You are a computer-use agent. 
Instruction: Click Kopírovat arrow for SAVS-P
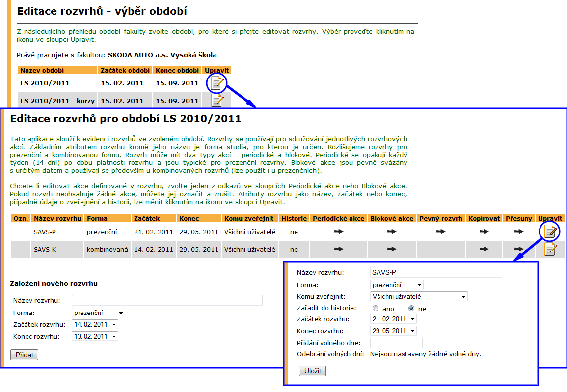click(484, 232)
